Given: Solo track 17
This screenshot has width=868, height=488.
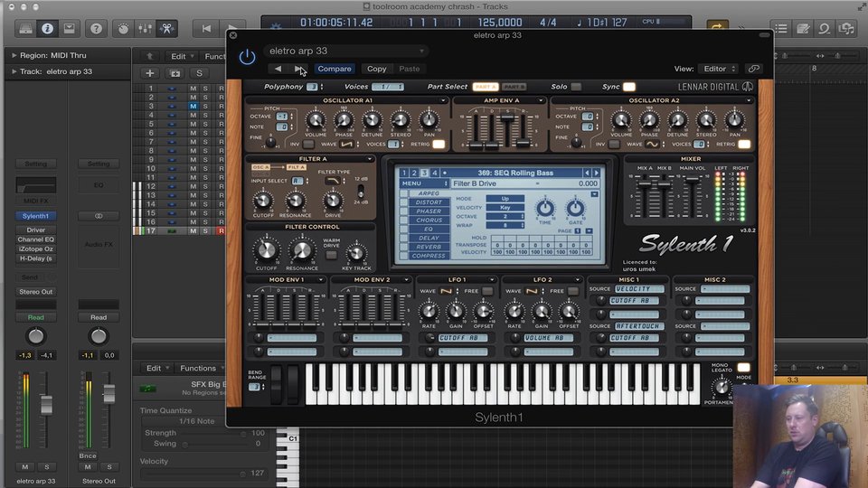Looking at the screenshot, I should tap(205, 230).
